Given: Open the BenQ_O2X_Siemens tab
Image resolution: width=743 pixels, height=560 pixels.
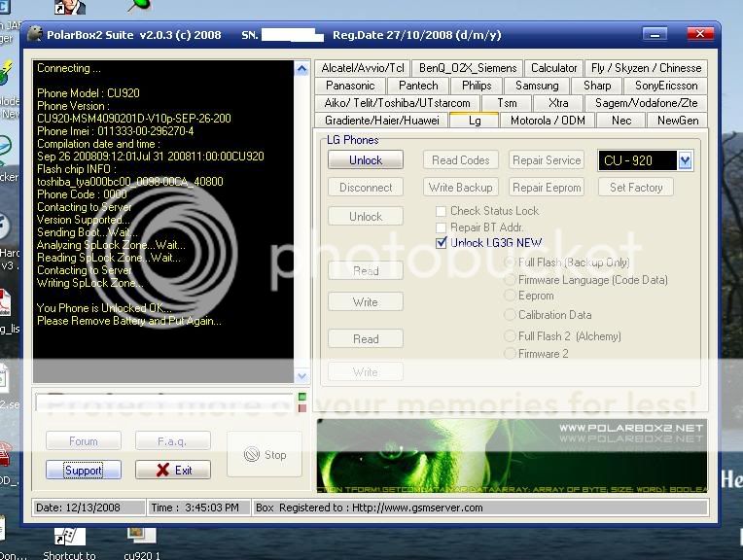Looking at the screenshot, I should pyautogui.click(x=468, y=68).
